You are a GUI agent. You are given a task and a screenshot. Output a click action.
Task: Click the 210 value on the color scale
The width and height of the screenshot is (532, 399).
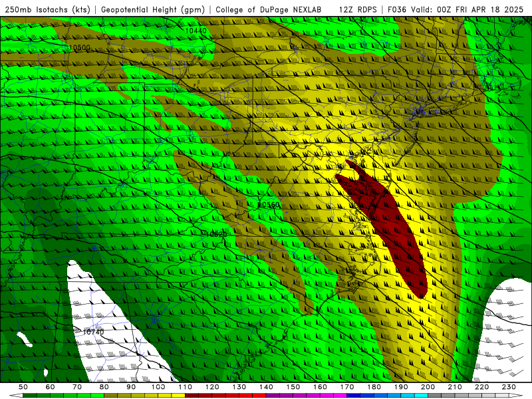455,387
